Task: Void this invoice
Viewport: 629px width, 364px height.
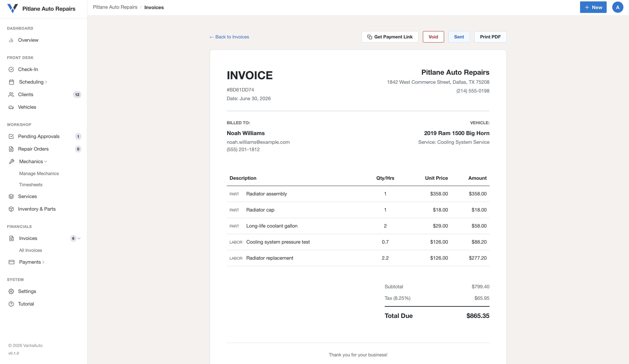Action: [x=433, y=37]
